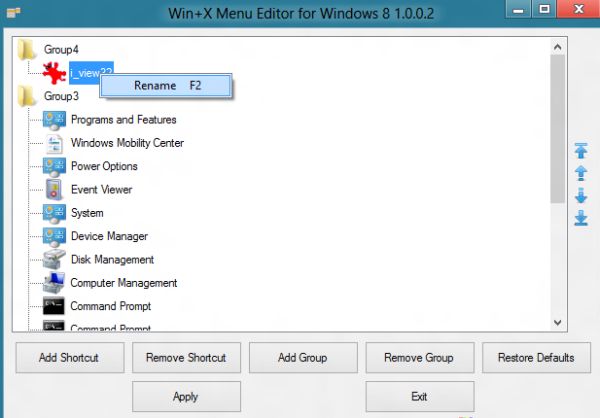Click the Computer Management icon

pyautogui.click(x=54, y=283)
